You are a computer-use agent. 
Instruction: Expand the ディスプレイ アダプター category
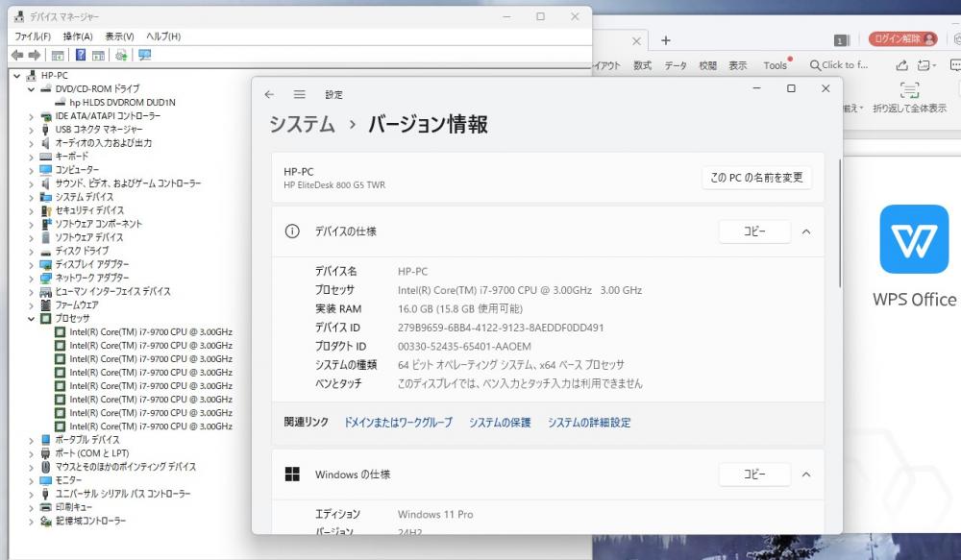pos(31,265)
